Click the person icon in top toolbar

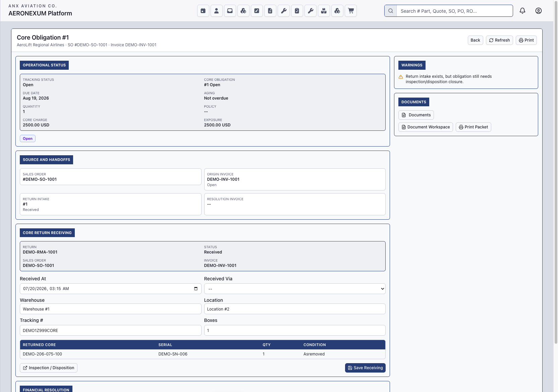point(217,11)
